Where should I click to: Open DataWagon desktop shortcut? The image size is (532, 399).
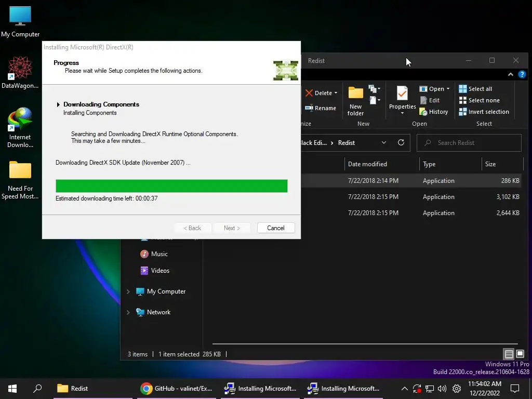pyautogui.click(x=20, y=73)
